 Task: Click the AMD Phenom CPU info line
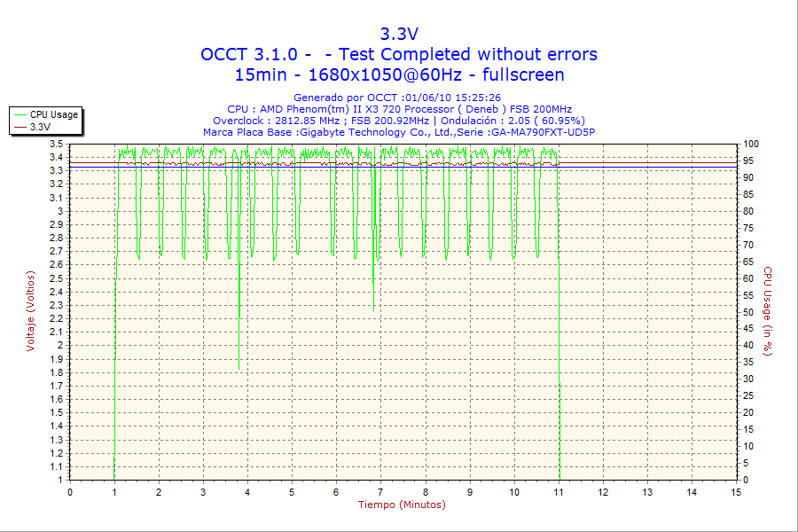tap(399, 109)
